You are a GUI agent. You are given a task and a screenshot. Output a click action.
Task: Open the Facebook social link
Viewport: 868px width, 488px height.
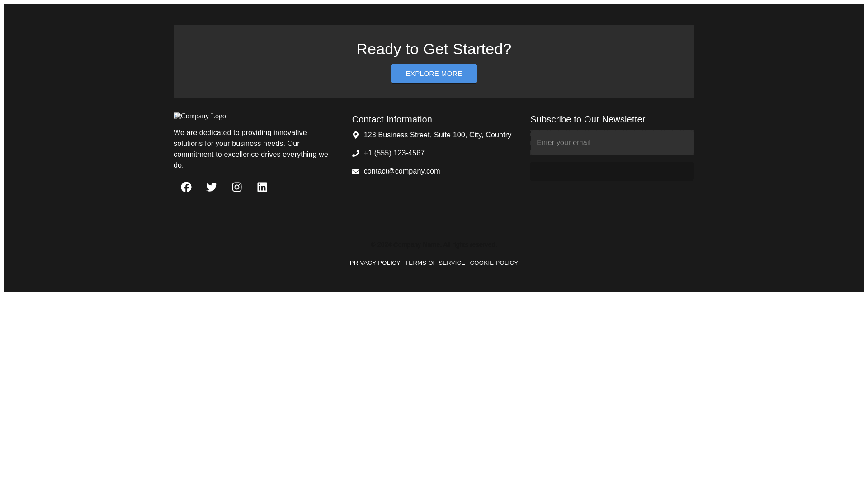pos(186,187)
